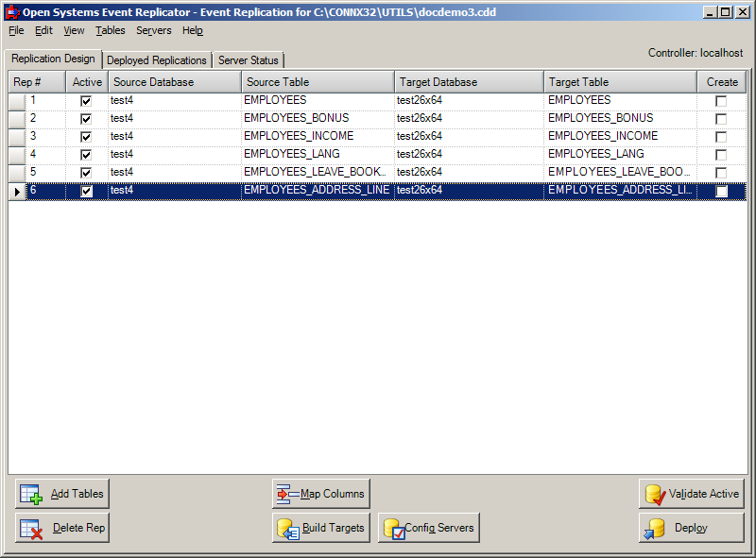Image resolution: width=756 pixels, height=558 pixels.
Task: Open the Tables menu
Action: pos(110,30)
